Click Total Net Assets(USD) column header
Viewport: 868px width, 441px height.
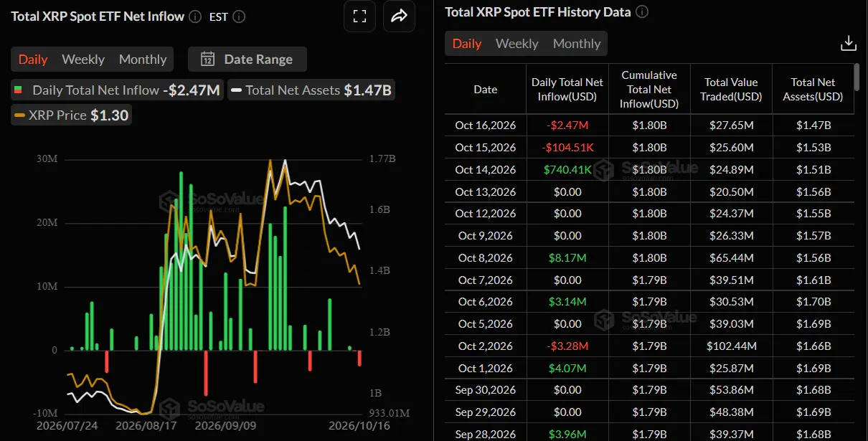[x=813, y=90]
